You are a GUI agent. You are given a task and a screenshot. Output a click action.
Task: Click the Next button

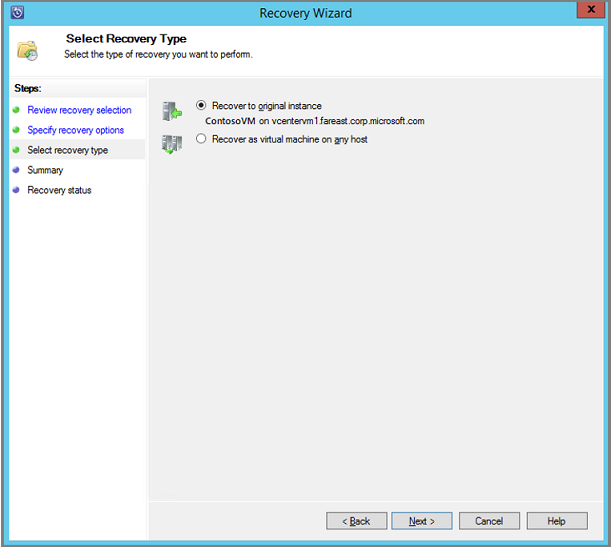[422, 521]
